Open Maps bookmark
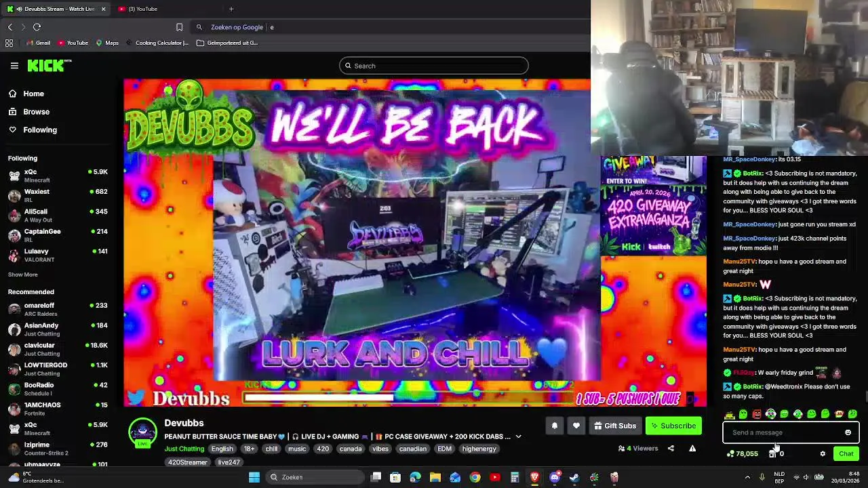This screenshot has height=488, width=868. tap(107, 43)
